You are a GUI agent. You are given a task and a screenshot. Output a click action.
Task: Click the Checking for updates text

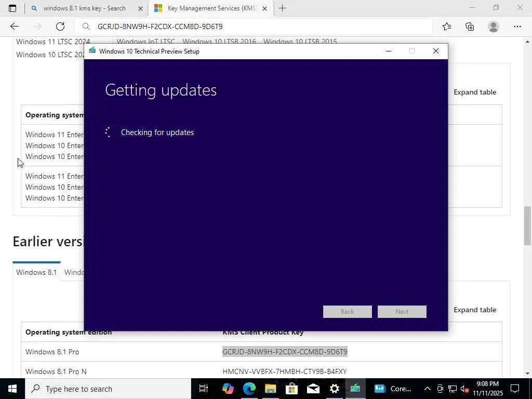pyautogui.click(x=157, y=132)
